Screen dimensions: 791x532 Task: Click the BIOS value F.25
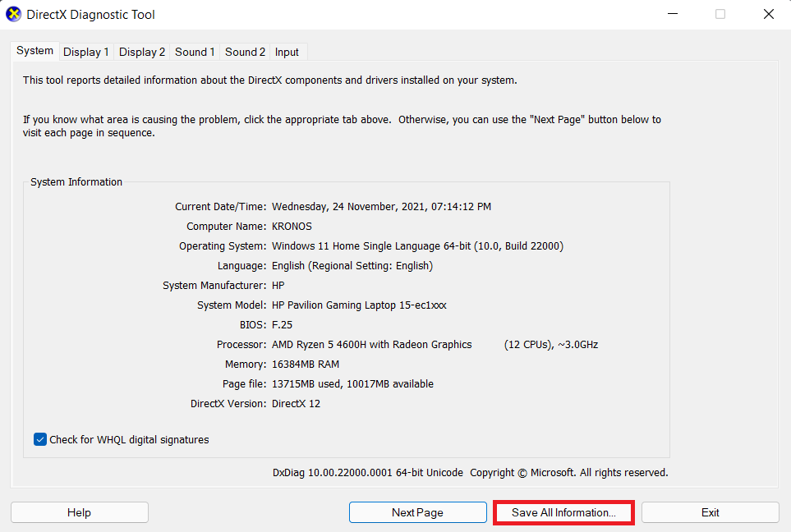click(x=282, y=325)
